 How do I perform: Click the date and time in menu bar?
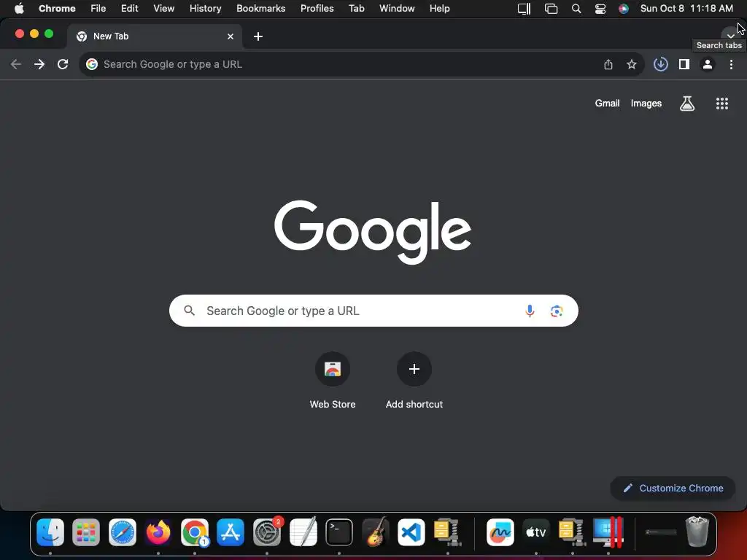(x=687, y=8)
